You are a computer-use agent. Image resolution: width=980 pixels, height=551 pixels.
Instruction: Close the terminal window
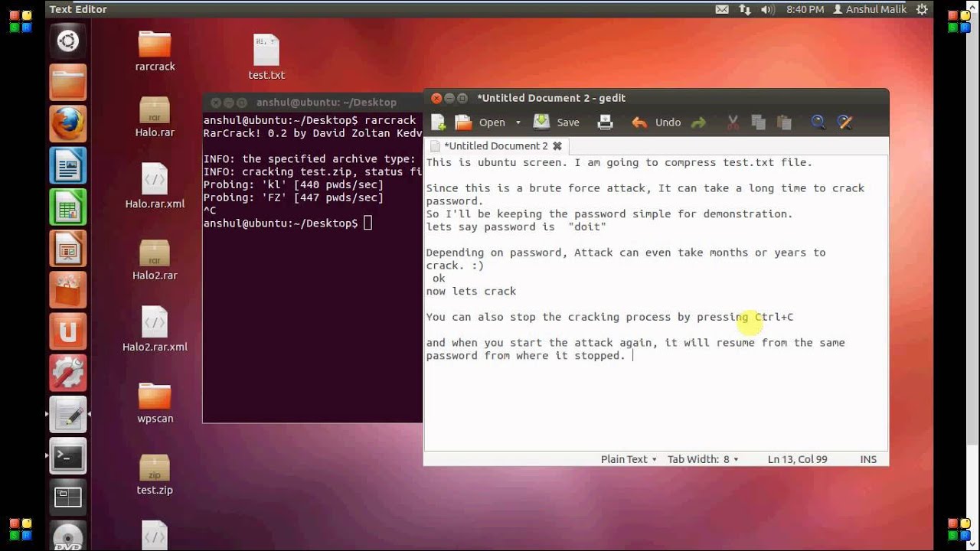click(x=215, y=102)
